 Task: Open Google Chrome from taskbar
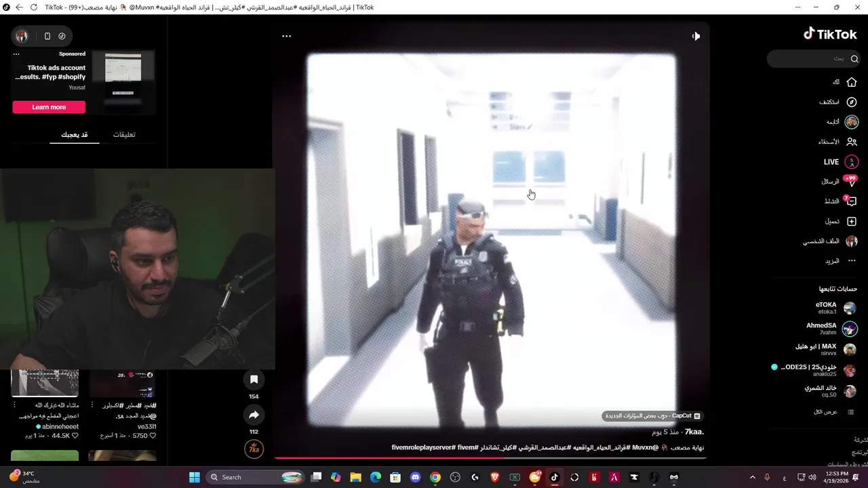pyautogui.click(x=435, y=477)
